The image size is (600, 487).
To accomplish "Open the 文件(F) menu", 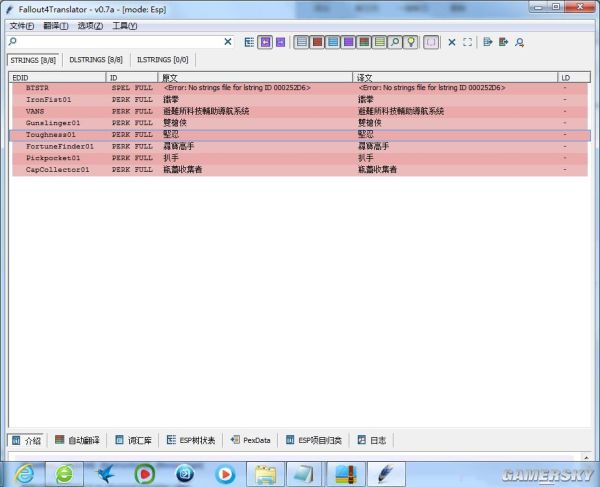I will pyautogui.click(x=22, y=26).
